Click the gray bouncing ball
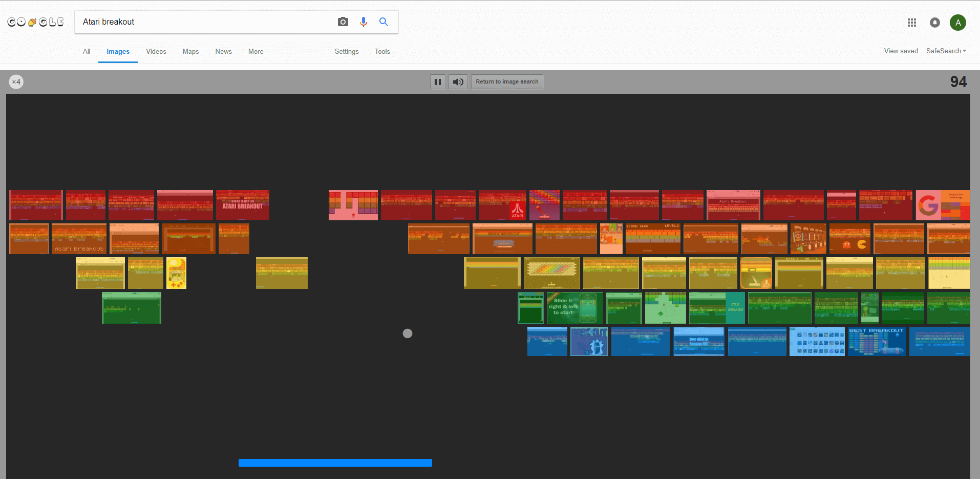 click(408, 334)
